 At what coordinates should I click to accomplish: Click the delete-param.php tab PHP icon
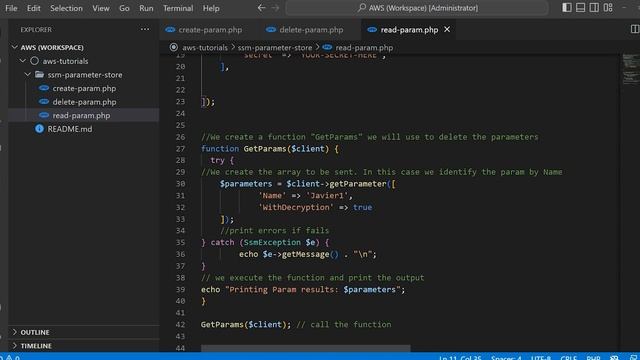pos(271,29)
